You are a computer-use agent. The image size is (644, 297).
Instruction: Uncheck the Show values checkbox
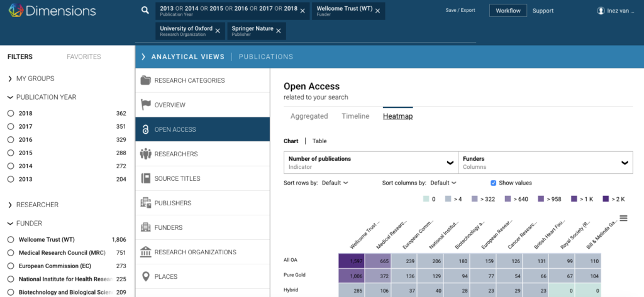pyautogui.click(x=494, y=183)
